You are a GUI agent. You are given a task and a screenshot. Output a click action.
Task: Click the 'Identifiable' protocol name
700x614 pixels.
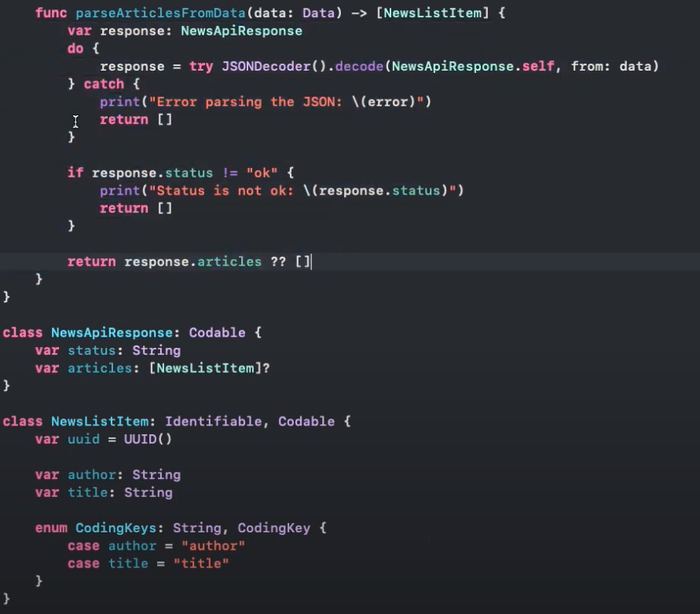213,421
